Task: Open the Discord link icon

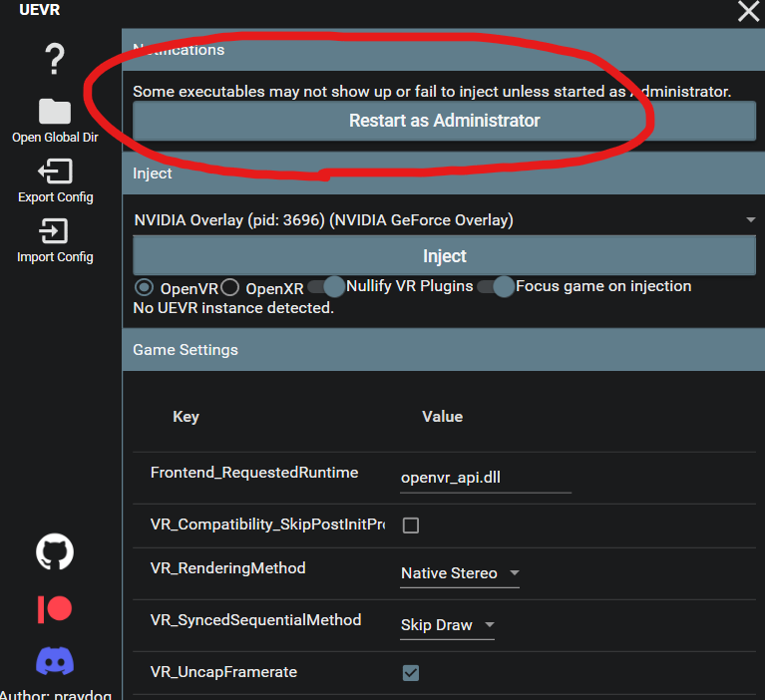Action: coord(55,661)
